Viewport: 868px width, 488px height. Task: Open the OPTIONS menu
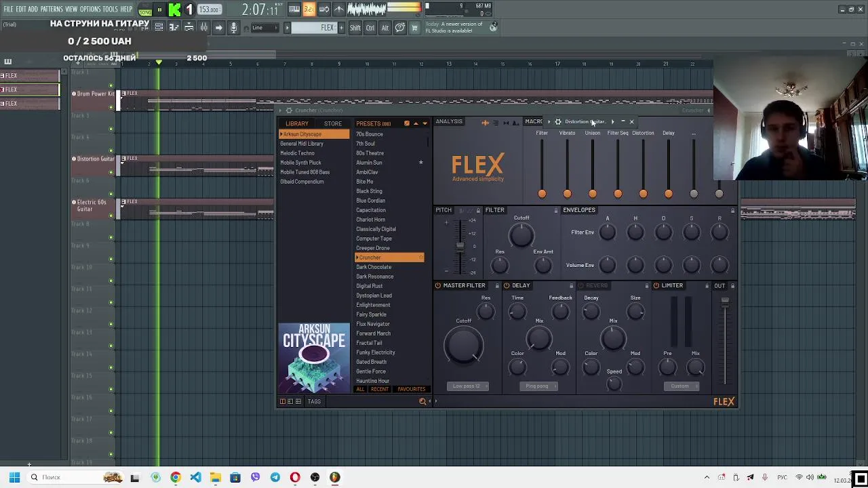(x=90, y=9)
